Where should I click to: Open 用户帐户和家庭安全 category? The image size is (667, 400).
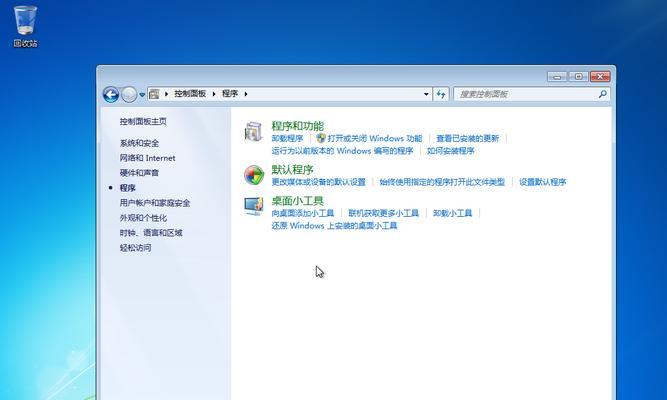click(x=155, y=203)
